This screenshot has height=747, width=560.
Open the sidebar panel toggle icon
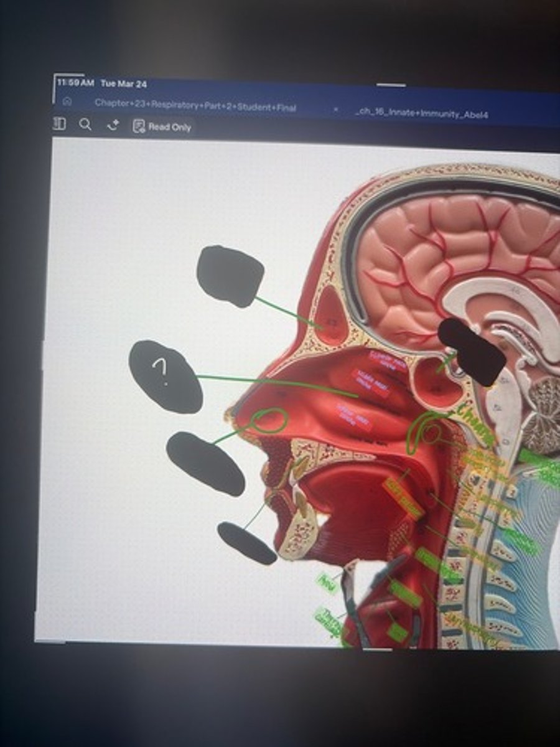tap(60, 125)
